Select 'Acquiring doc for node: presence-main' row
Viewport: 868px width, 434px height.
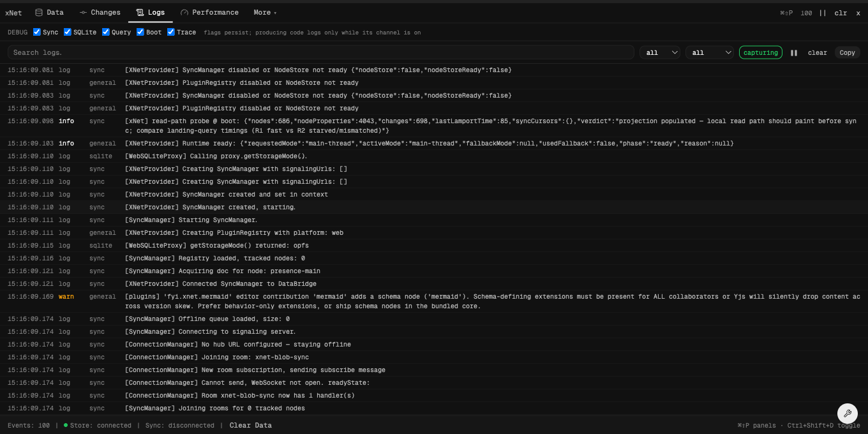click(434, 271)
